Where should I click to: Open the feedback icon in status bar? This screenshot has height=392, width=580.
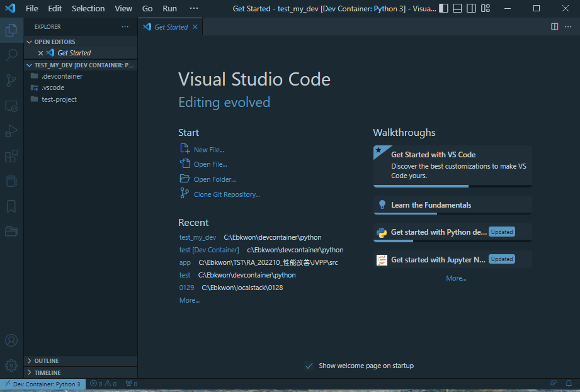[554, 384]
